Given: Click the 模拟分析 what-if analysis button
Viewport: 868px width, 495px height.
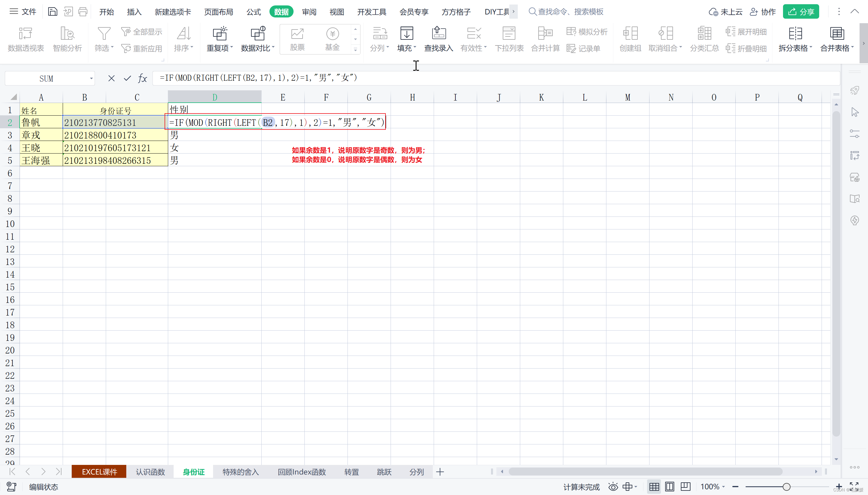Looking at the screenshot, I should (587, 32).
